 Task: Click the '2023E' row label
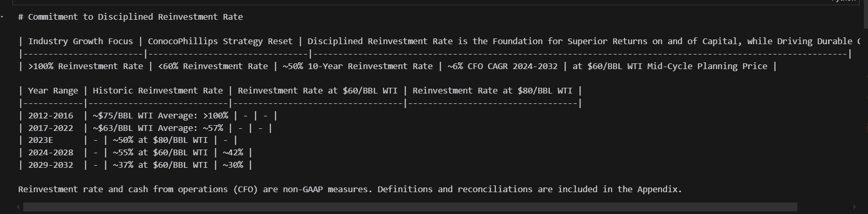(40, 140)
